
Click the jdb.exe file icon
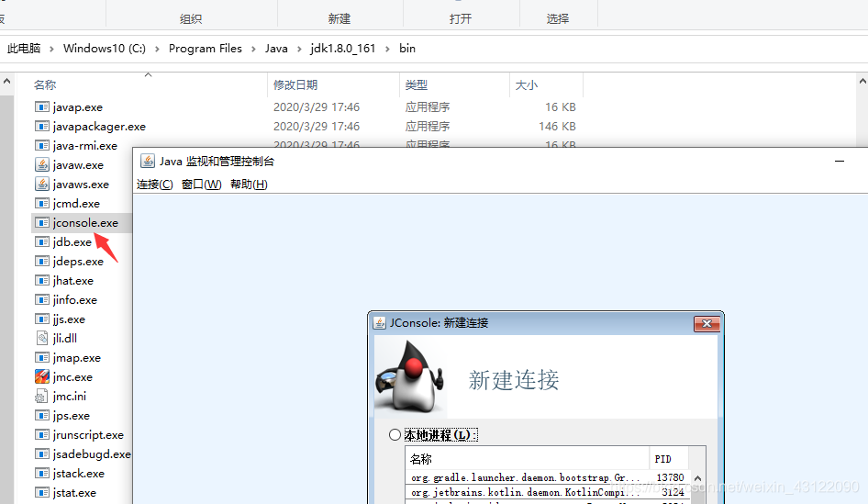coord(41,242)
